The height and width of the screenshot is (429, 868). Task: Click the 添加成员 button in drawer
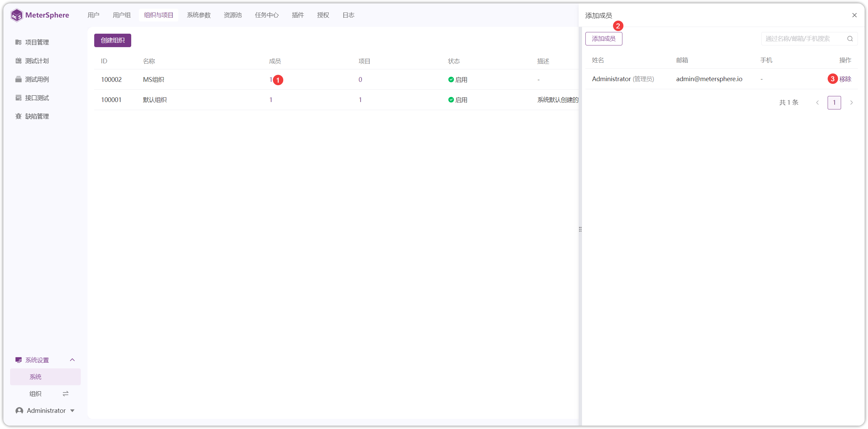604,39
